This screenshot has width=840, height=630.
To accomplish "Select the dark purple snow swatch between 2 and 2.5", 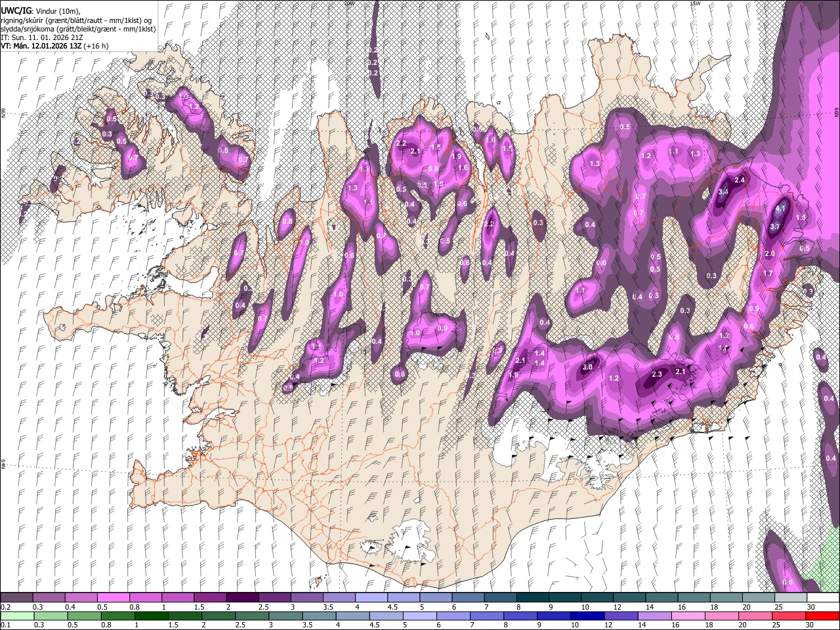I will coord(241,598).
